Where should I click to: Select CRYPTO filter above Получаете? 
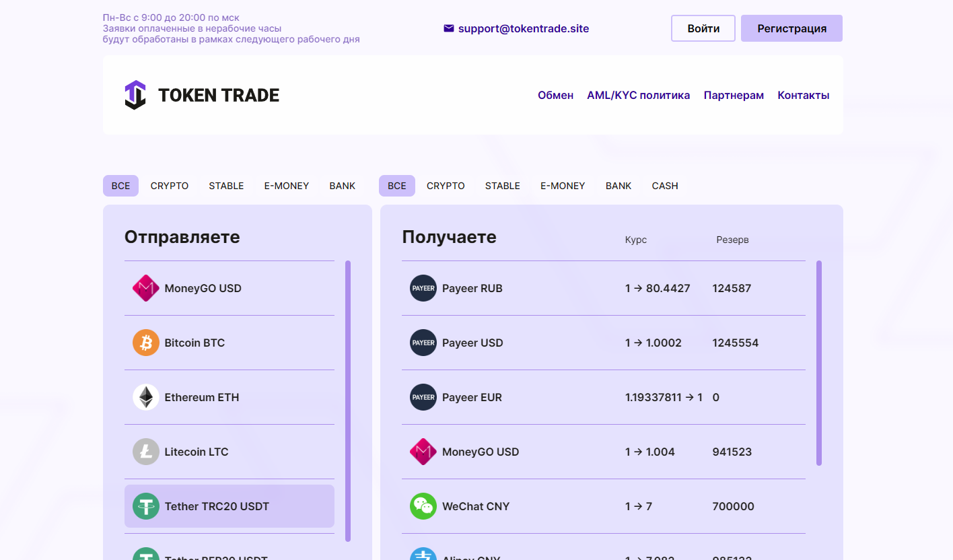point(446,186)
